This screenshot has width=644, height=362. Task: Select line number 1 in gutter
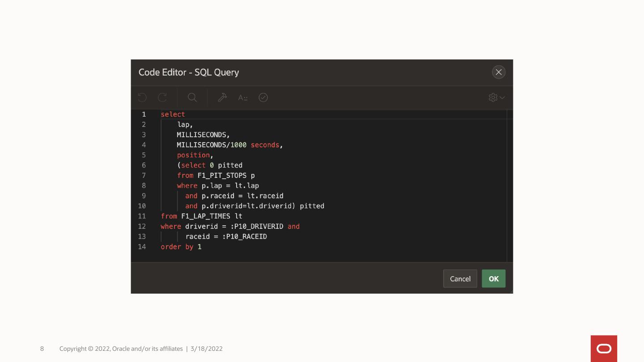click(x=144, y=114)
